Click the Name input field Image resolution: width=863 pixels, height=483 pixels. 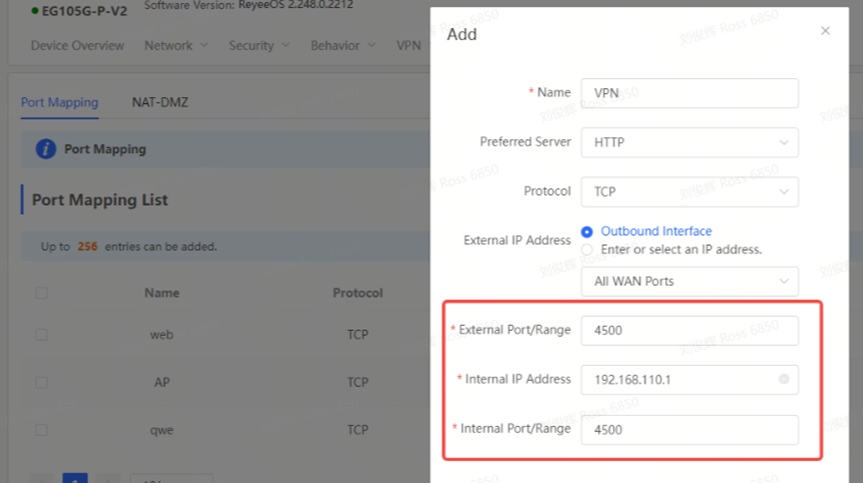(x=689, y=93)
